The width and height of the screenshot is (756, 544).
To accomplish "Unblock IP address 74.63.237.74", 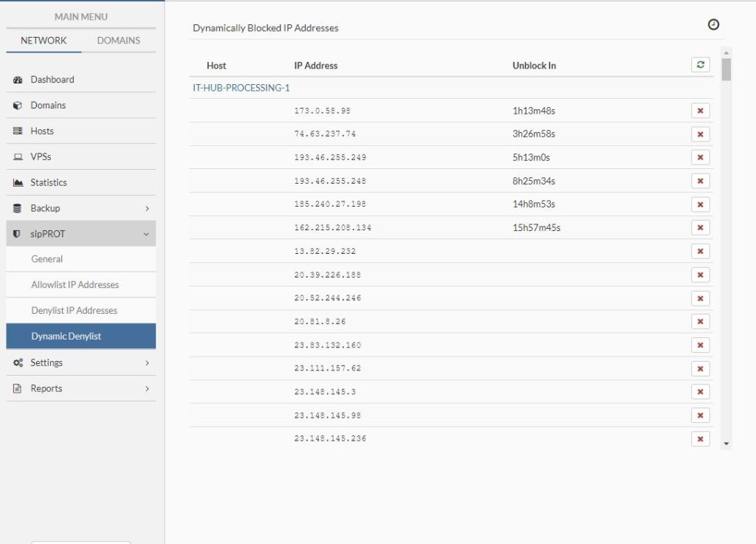I will (700, 134).
